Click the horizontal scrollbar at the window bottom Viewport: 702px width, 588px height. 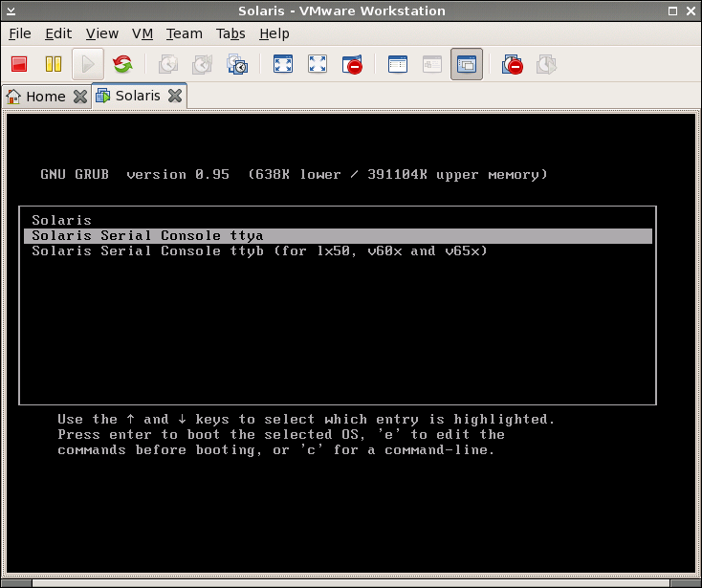click(351, 583)
